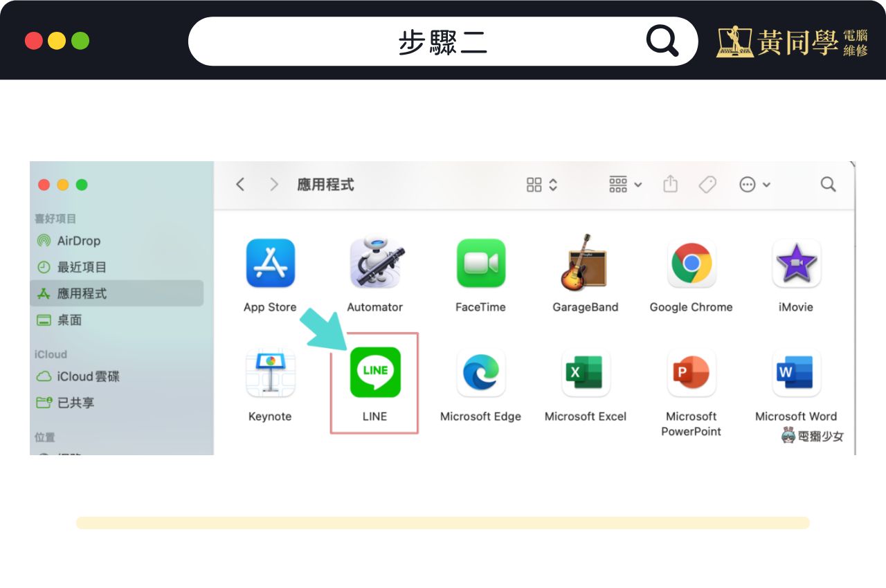Viewport: 886px width, 588px height.
Task: Click the Tags toolbar icon
Action: tap(707, 184)
